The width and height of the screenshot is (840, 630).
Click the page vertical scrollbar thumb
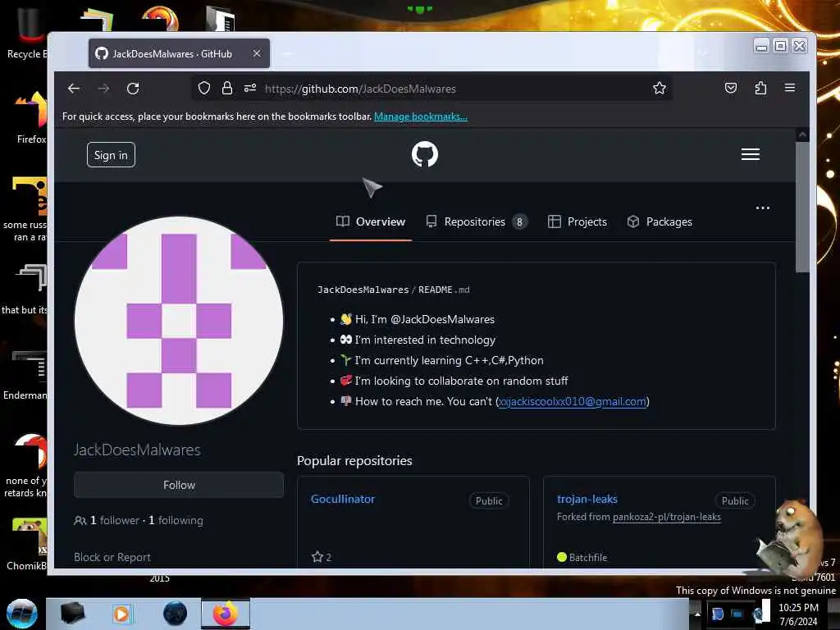(x=802, y=207)
